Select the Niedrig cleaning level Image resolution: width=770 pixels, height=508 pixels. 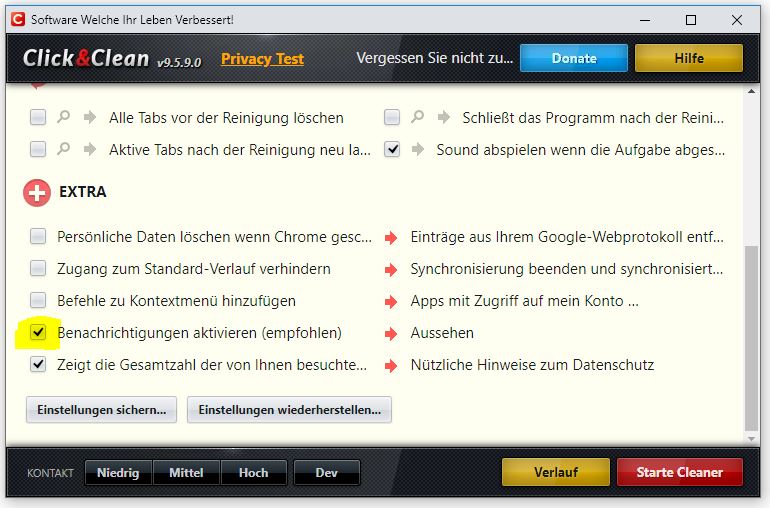[x=118, y=473]
